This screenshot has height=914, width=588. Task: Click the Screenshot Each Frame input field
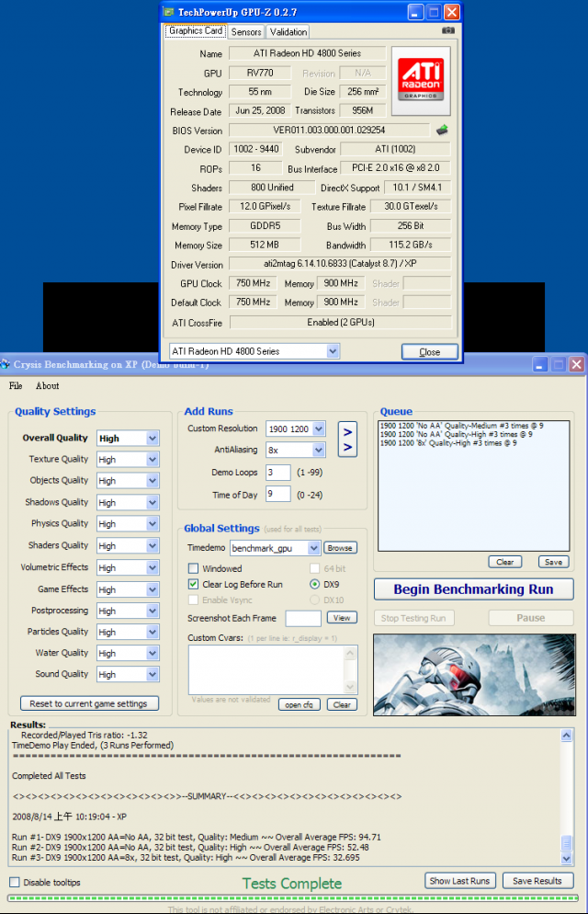(303, 618)
